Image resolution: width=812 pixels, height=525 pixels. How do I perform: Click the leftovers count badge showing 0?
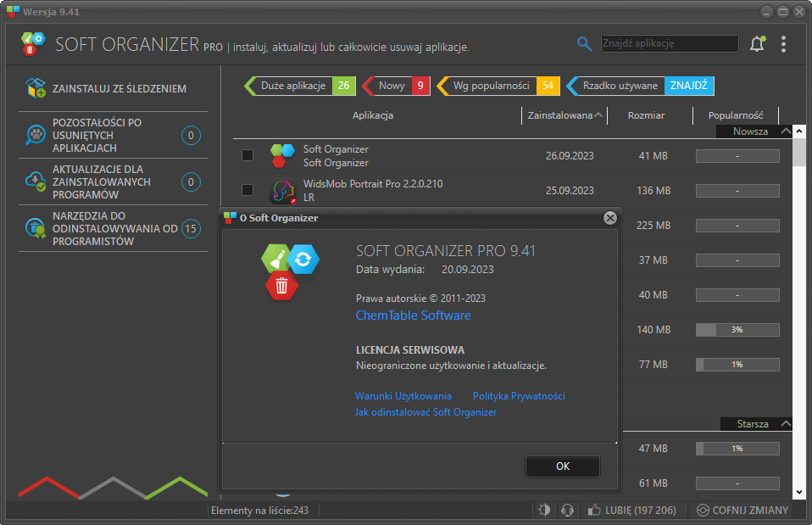191,136
